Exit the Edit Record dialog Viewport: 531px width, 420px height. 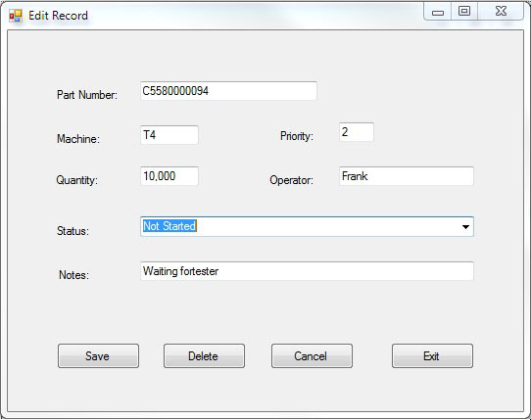(432, 356)
